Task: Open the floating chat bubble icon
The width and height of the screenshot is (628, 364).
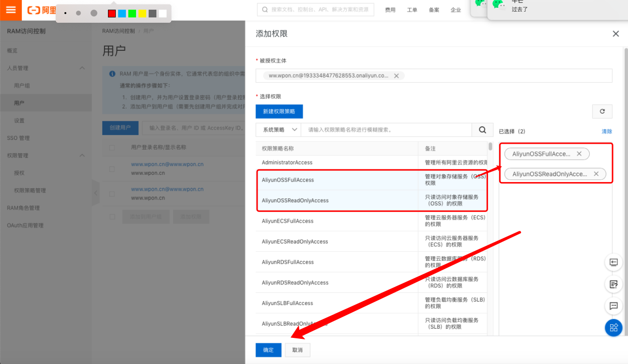Action: (x=613, y=306)
